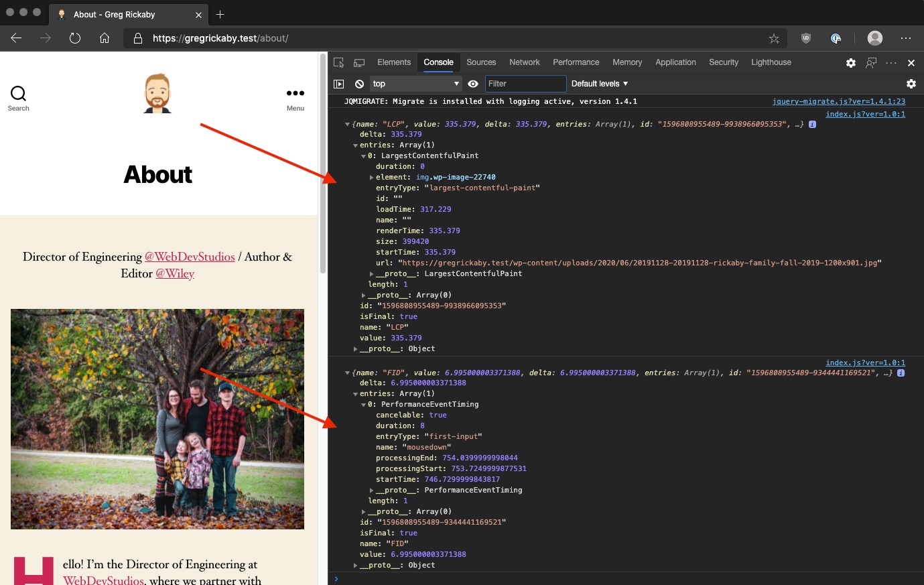The height and width of the screenshot is (585, 924).
Task: Open a new browser tab
Action: click(220, 14)
